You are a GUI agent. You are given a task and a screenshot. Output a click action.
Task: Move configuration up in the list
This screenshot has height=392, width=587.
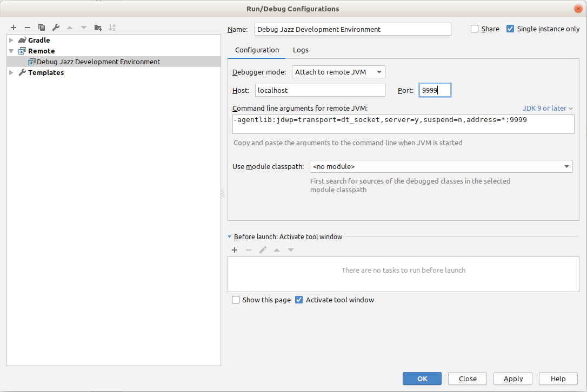[70, 28]
